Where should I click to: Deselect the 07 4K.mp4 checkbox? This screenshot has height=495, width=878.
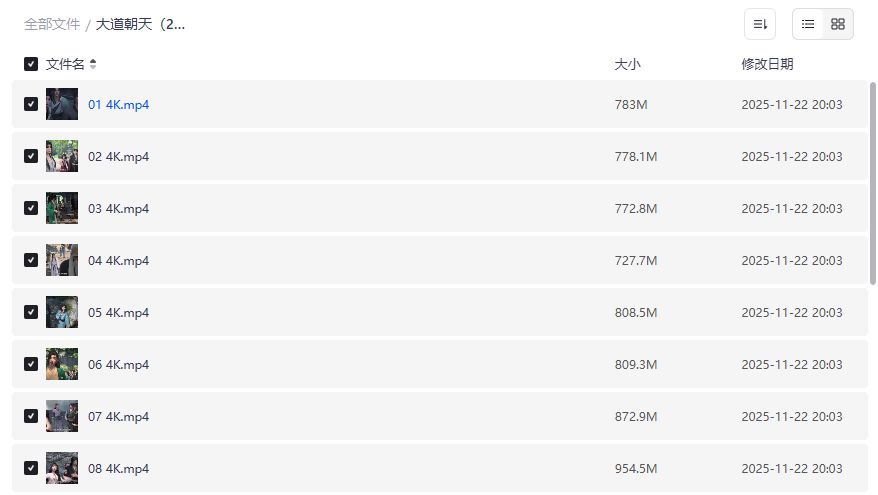(31, 416)
